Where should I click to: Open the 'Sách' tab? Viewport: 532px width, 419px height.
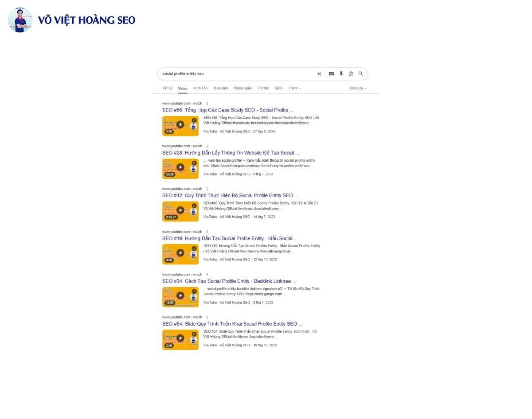pos(278,88)
